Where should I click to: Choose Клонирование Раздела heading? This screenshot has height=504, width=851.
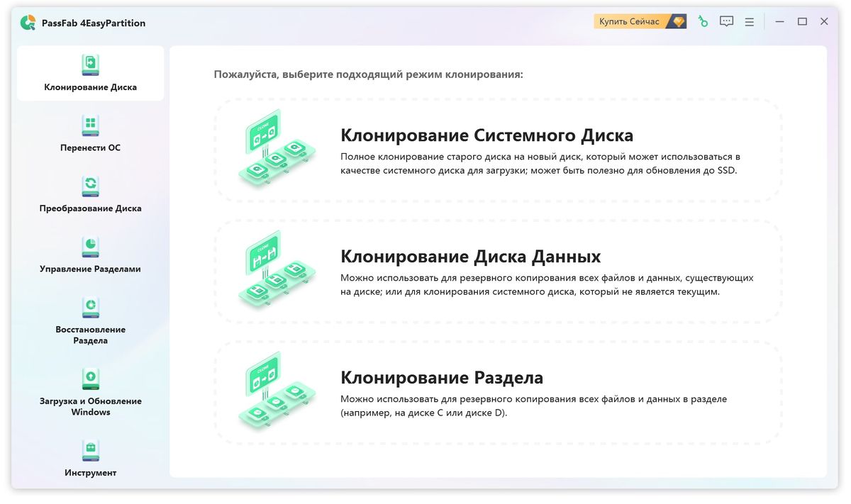coord(442,377)
